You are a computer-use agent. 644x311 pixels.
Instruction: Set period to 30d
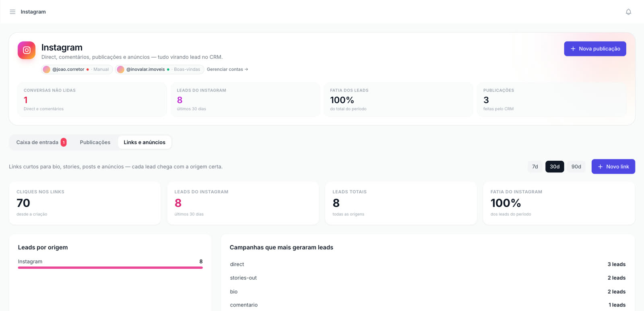(555, 167)
